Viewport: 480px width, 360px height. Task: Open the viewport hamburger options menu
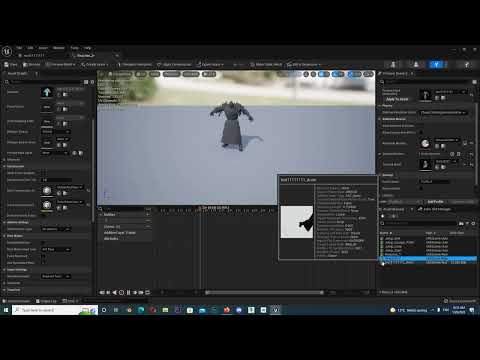(101, 74)
